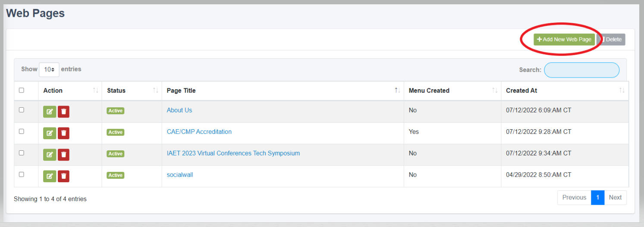Check the About Us row checkbox
Viewport: 644px width, 227px height.
[22, 110]
